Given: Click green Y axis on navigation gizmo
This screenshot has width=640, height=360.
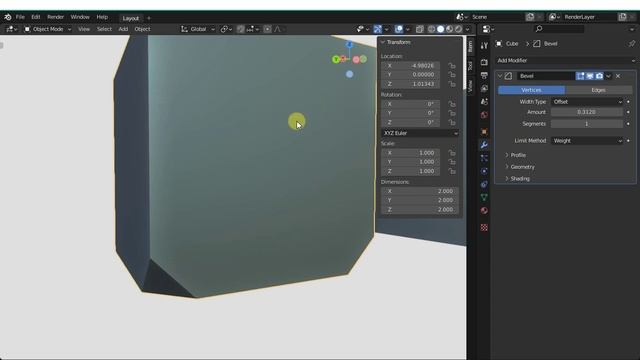Looking at the screenshot, I should click(336, 59).
